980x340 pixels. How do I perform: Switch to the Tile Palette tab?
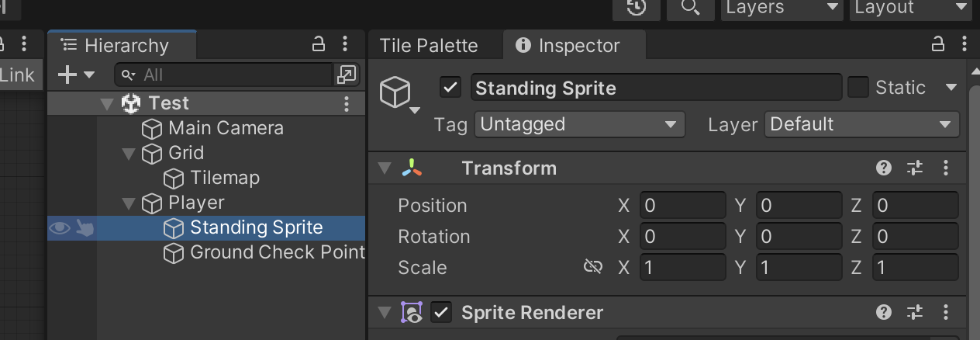pos(429,46)
